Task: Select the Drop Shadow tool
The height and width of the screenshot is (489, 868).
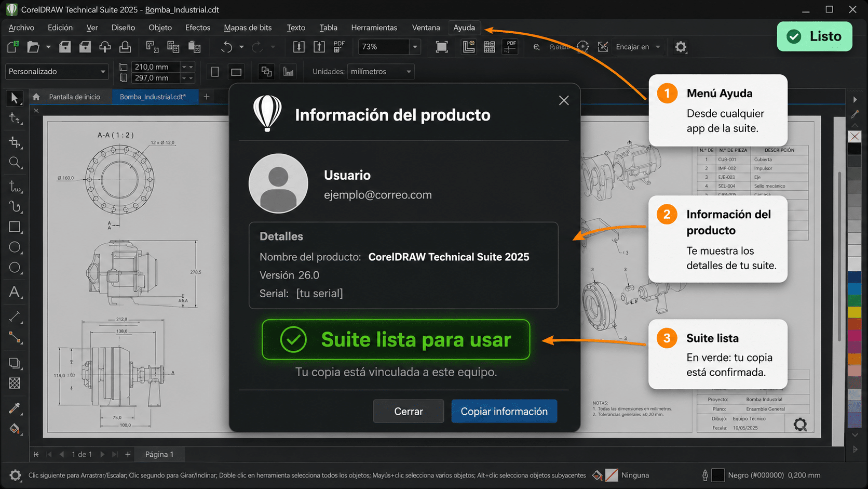Action: click(x=15, y=363)
